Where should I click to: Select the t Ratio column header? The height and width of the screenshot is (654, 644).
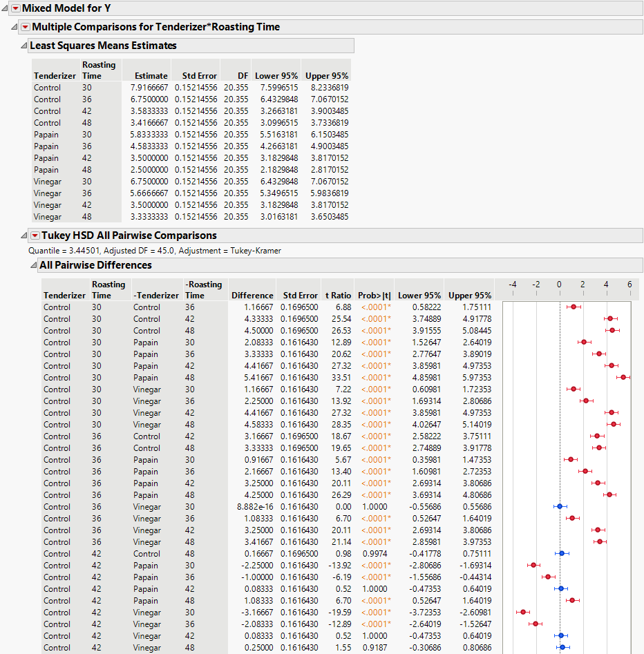tap(338, 296)
